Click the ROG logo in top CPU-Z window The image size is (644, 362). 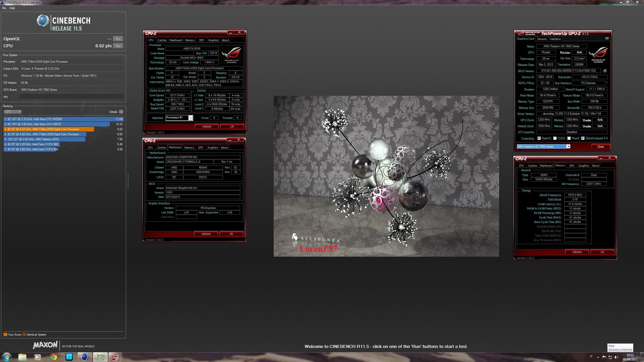[x=231, y=55]
